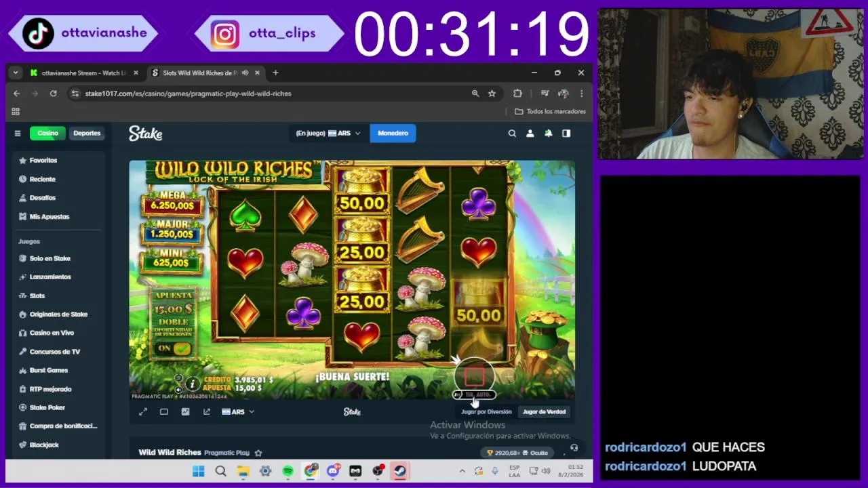Open the game in pop-out window
Image resolution: width=868 pixels, height=488 pixels.
(206, 411)
